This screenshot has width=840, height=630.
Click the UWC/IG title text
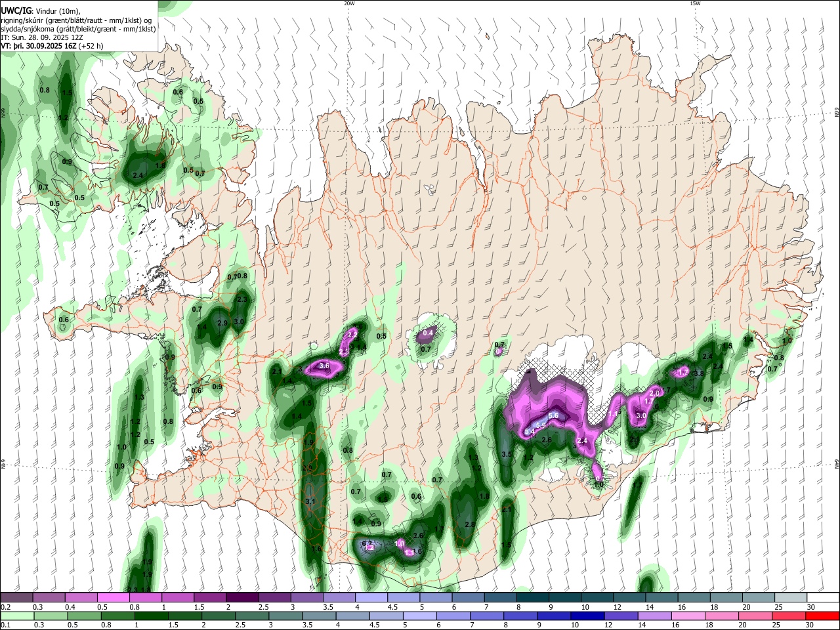click(x=15, y=10)
